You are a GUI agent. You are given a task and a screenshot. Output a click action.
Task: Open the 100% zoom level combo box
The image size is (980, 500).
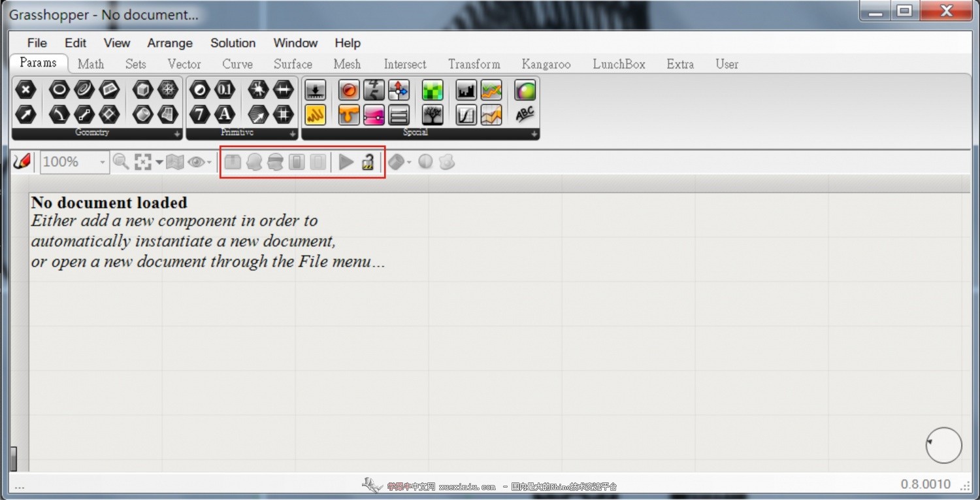(74, 161)
